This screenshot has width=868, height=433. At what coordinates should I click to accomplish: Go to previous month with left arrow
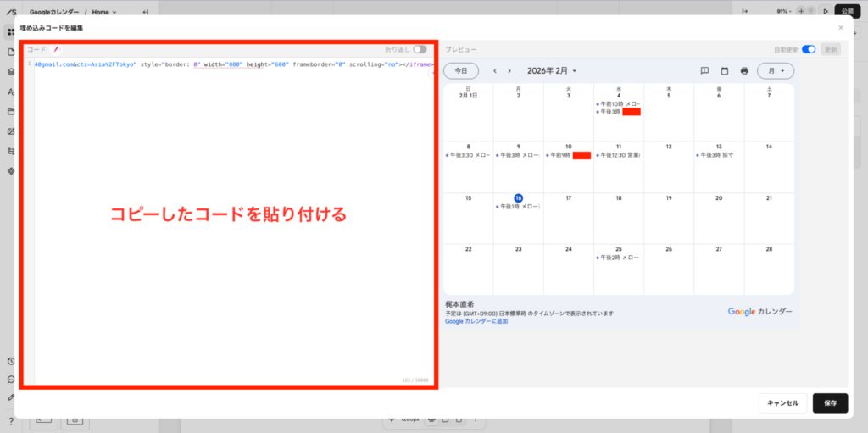[x=495, y=70]
